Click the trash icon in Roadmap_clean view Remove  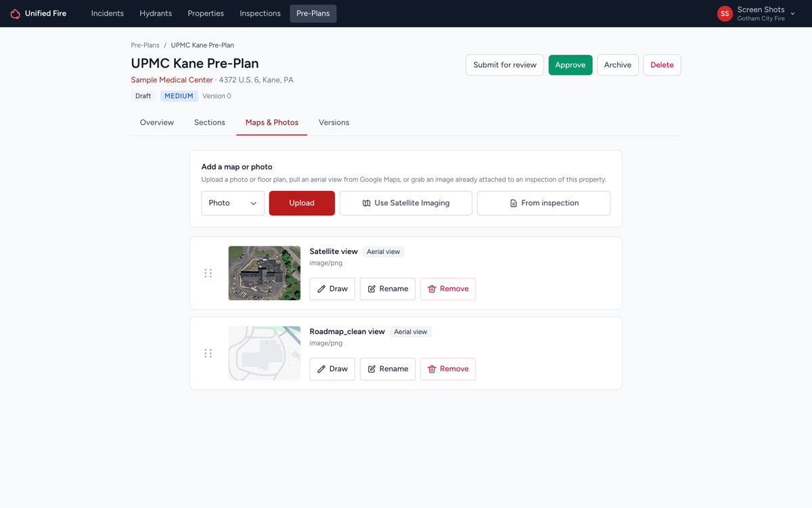(432, 369)
